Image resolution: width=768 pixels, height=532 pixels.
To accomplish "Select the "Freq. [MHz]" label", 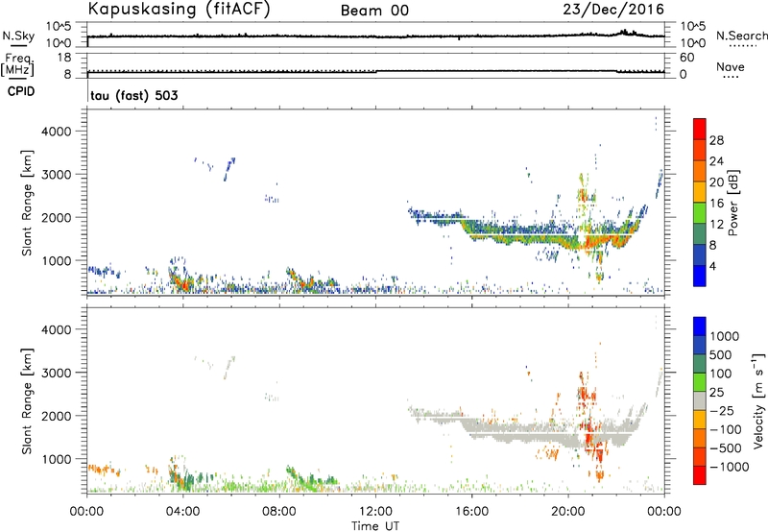I will point(18,64).
